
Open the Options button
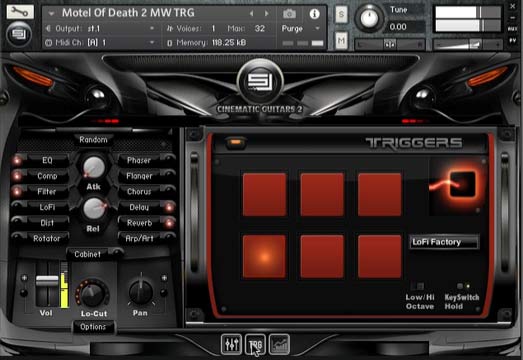click(93, 327)
